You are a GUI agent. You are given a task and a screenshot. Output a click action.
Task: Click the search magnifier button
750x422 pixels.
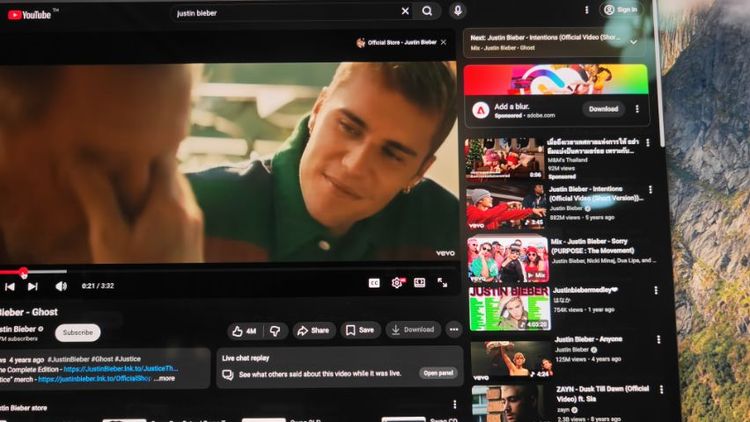[x=427, y=11]
